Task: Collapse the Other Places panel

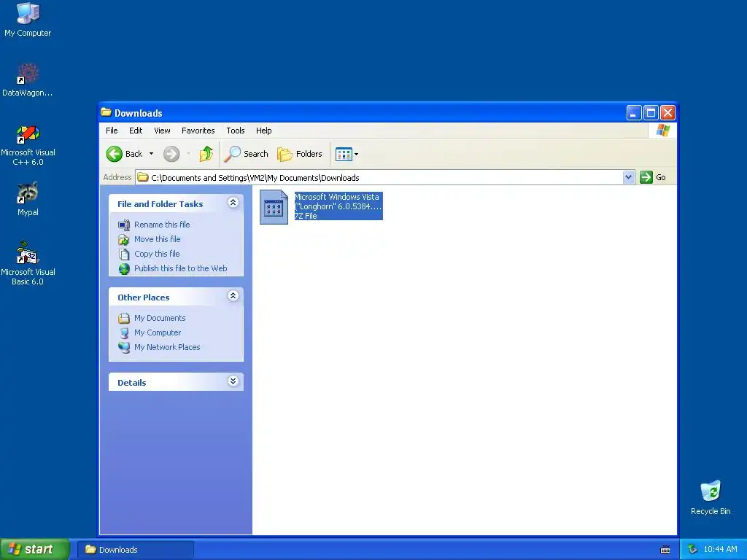Action: pos(233,296)
